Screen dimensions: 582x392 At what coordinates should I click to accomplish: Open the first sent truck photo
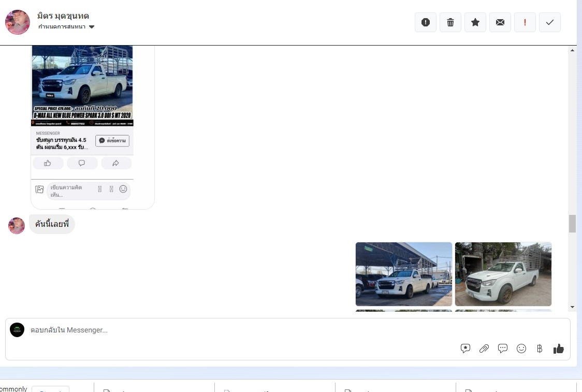click(404, 274)
